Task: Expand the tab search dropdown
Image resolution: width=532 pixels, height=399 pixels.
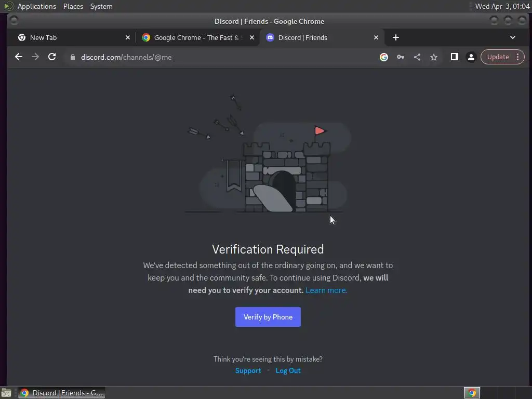Action: click(513, 37)
